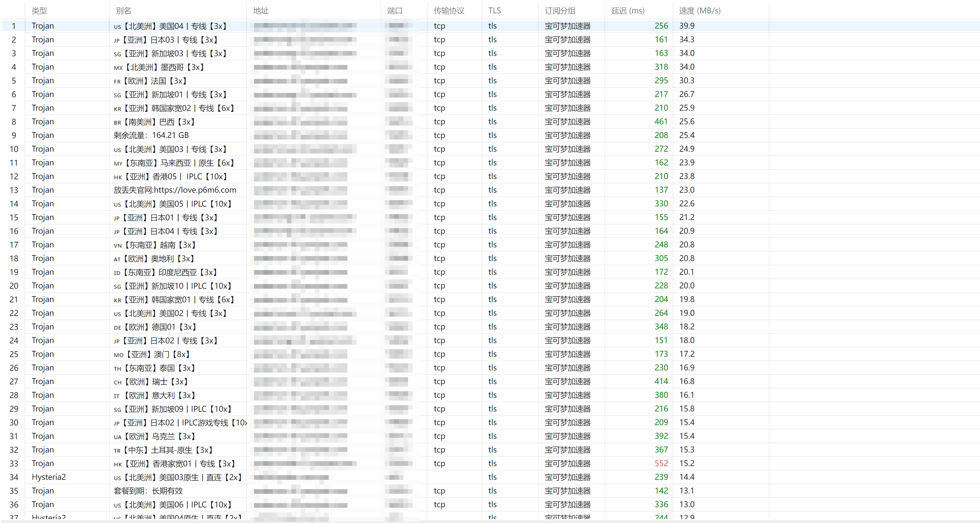This screenshot has height=523, width=980.
Task: Select the 墨西哥【3x】 server row
Action: click(x=490, y=67)
